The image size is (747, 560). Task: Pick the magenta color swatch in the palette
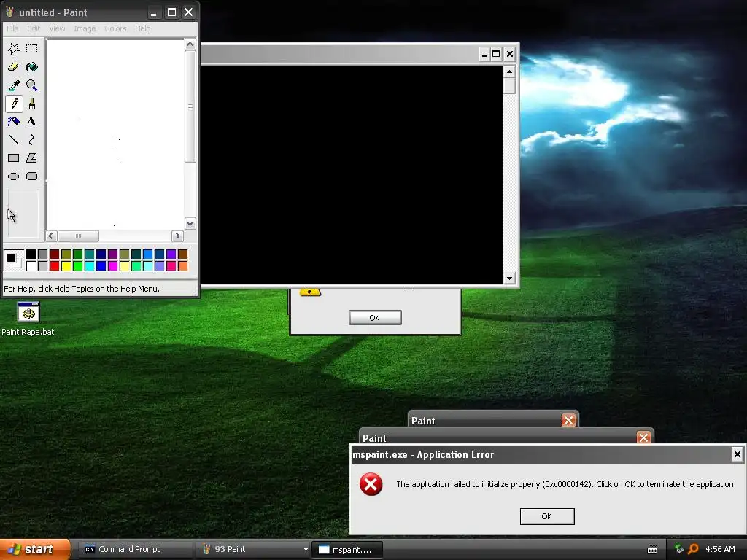pos(113,265)
